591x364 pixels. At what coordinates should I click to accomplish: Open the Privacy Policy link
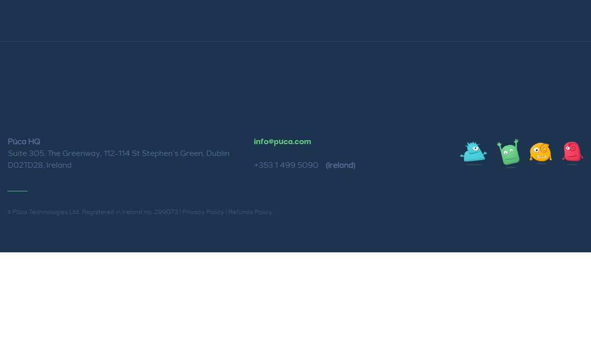203,212
